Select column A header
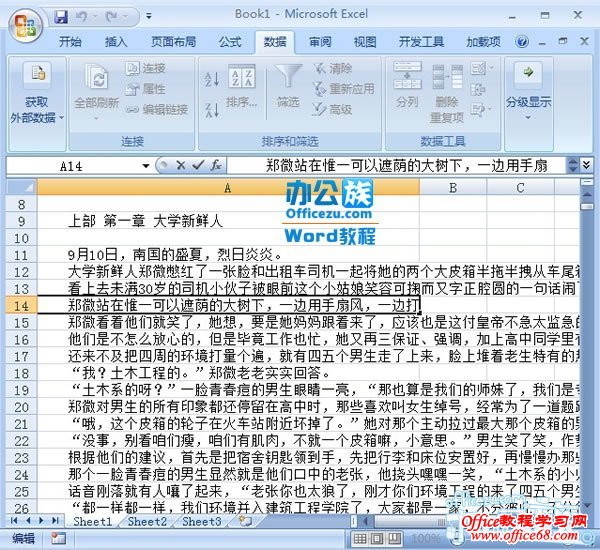600x550 pixels. (228, 188)
